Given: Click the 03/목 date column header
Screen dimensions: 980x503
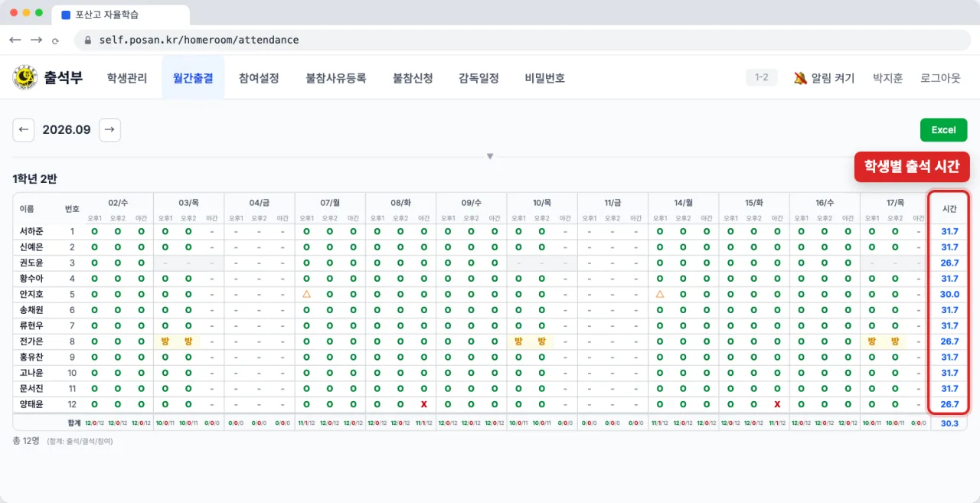Looking at the screenshot, I should [x=188, y=203].
